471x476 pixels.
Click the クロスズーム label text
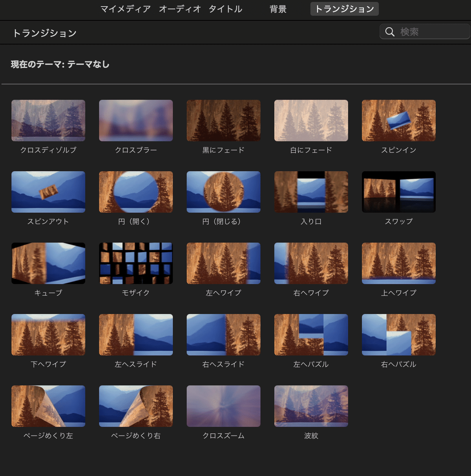tap(223, 435)
